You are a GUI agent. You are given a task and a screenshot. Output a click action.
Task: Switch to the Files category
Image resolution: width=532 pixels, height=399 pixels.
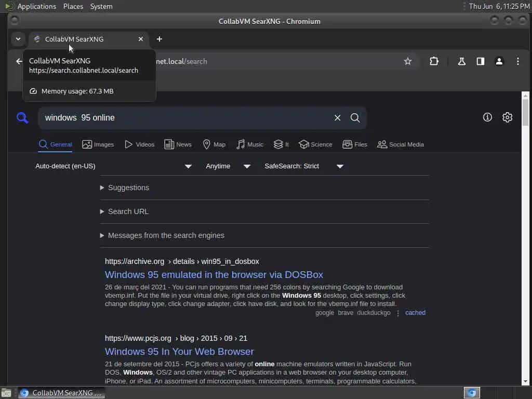(355, 144)
